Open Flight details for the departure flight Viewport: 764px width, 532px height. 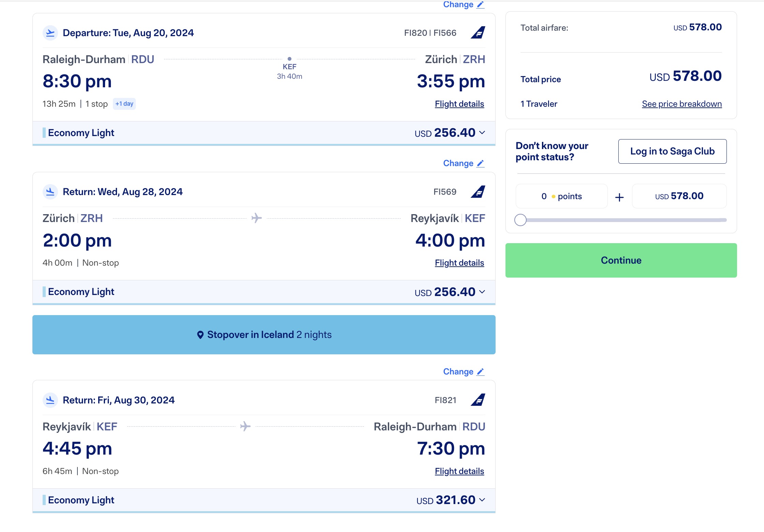(x=459, y=104)
